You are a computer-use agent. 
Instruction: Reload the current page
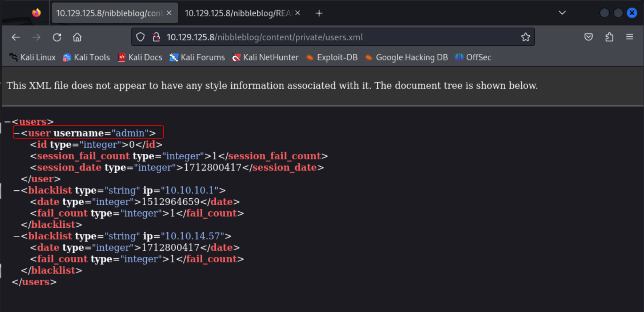click(x=57, y=37)
